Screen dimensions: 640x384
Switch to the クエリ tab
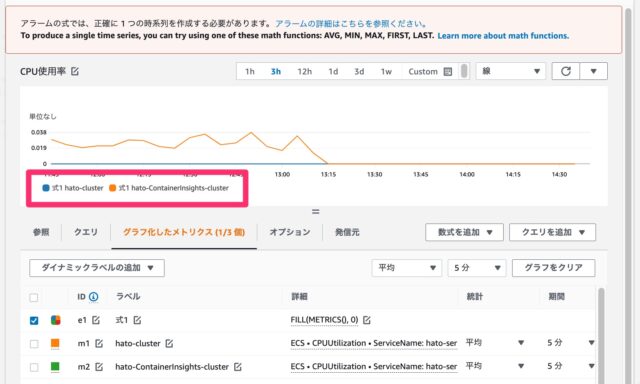[86, 232]
